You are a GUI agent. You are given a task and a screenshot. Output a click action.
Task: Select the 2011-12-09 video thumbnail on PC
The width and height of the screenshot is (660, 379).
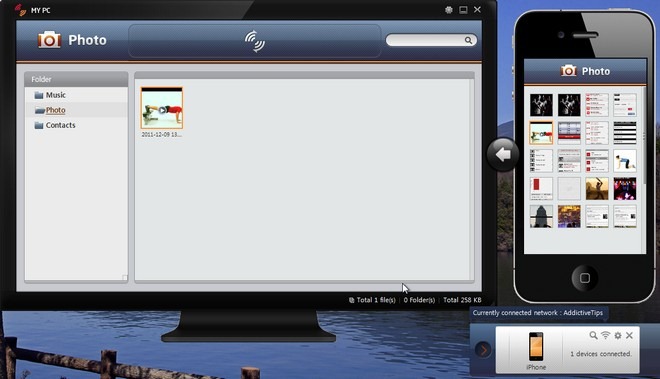pyautogui.click(x=162, y=108)
